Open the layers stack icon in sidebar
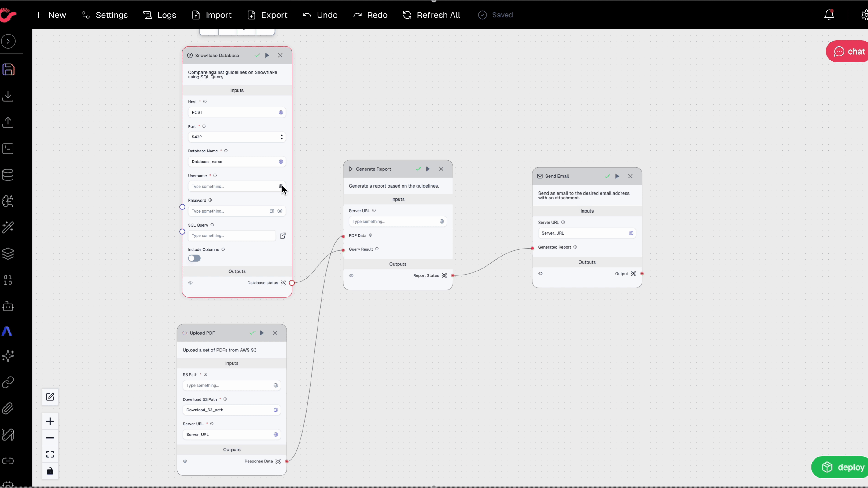The height and width of the screenshot is (488, 868). 8,253
